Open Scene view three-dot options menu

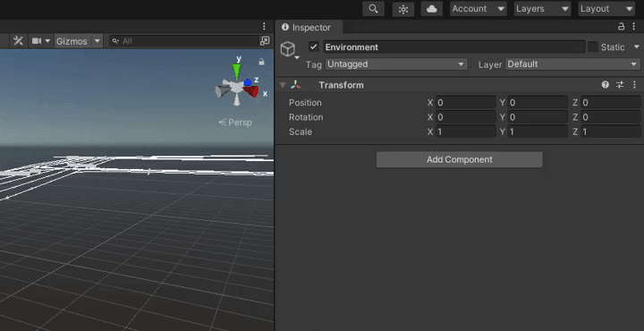click(264, 27)
